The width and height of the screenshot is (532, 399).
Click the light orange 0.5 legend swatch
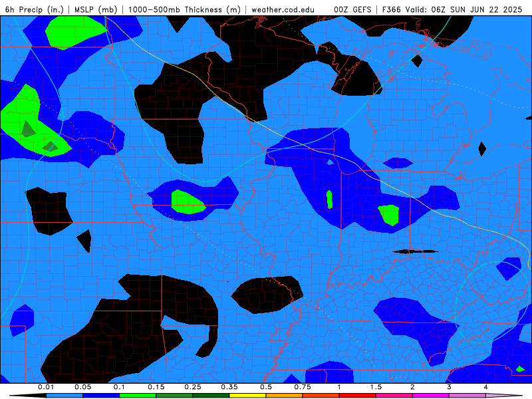[x=285, y=396]
